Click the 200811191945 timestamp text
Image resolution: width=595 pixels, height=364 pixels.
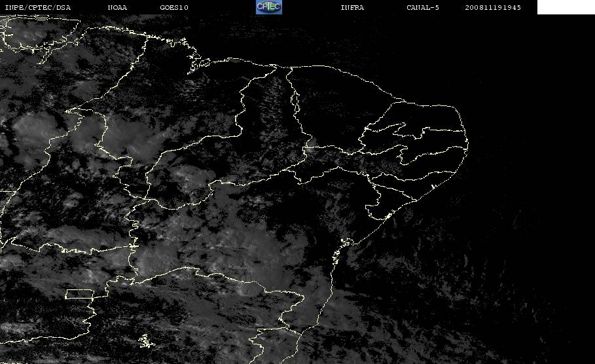click(x=493, y=7)
